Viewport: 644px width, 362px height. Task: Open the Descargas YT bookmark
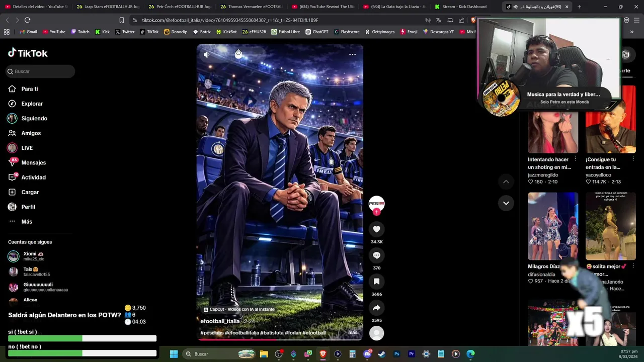438,32
